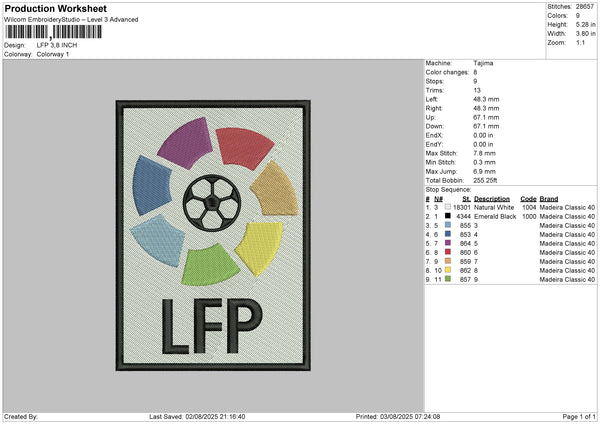600x424 pixels.
Task: Click 'Wilcom EmbroideryStudio – Level 3 Advanced' text
Action: click(71, 20)
